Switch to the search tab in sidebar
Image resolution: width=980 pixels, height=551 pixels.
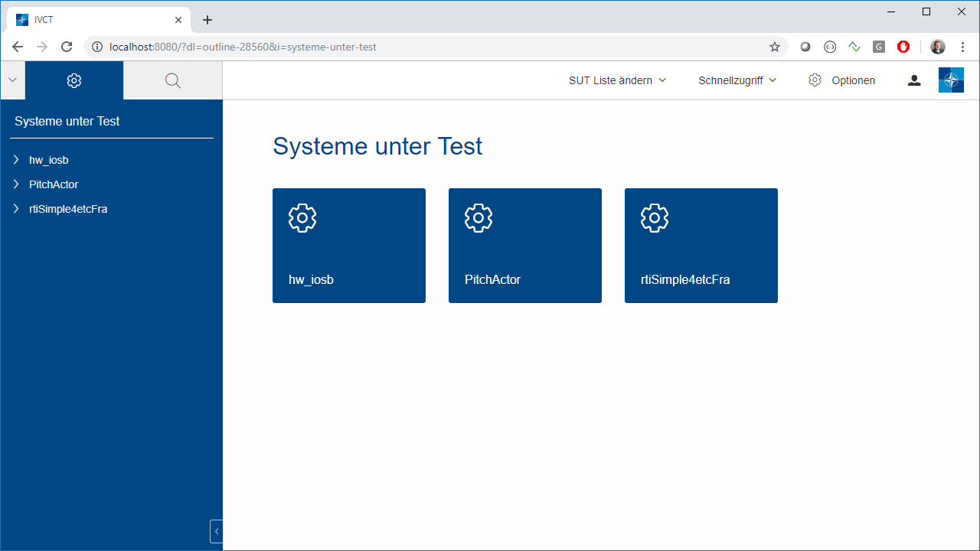pos(173,80)
